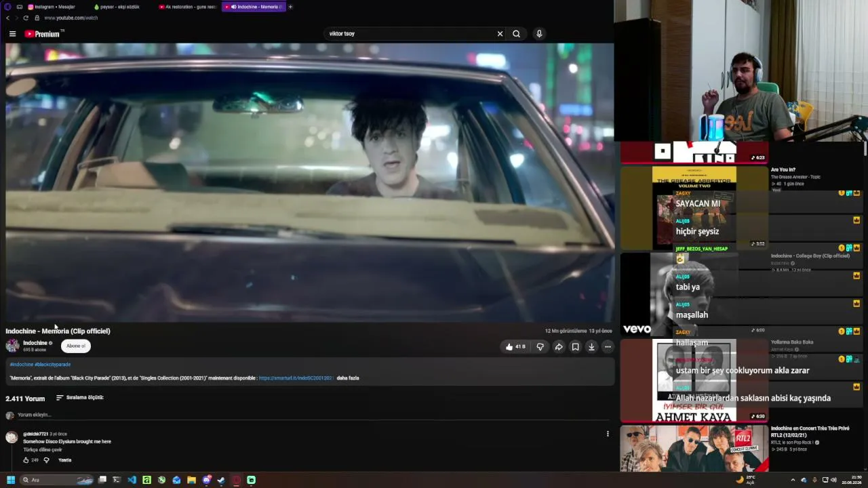
Task: Open the taskbar clock and calendar
Action: 852,480
